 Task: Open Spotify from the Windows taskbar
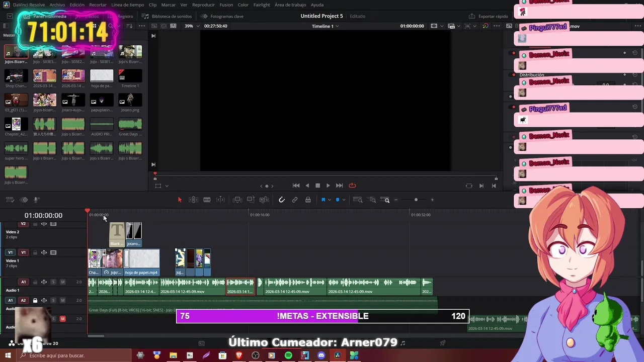tap(288, 355)
